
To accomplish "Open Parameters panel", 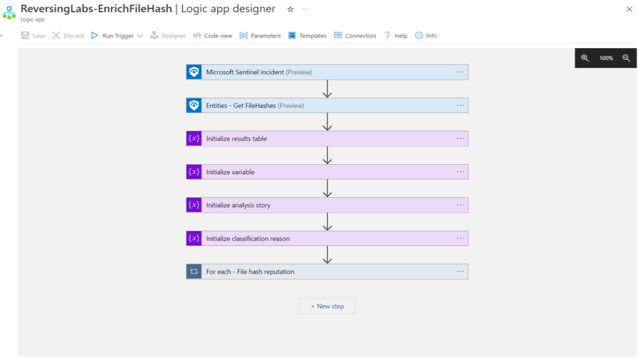I will click(x=260, y=36).
